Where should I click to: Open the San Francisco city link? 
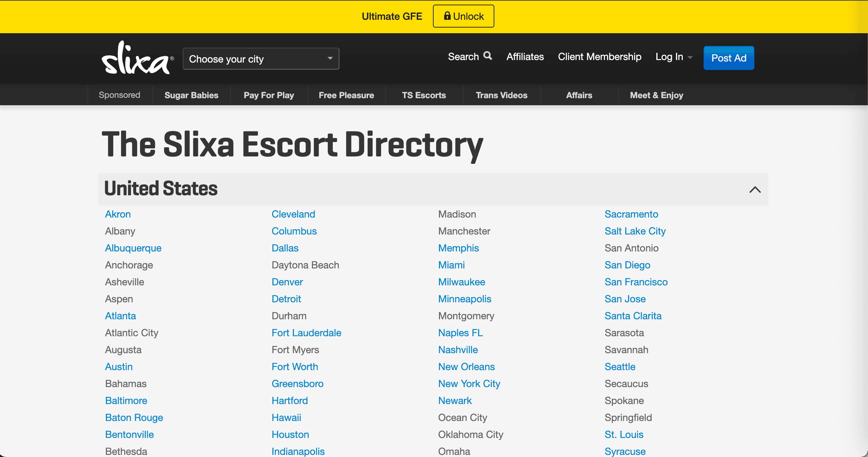[636, 282]
